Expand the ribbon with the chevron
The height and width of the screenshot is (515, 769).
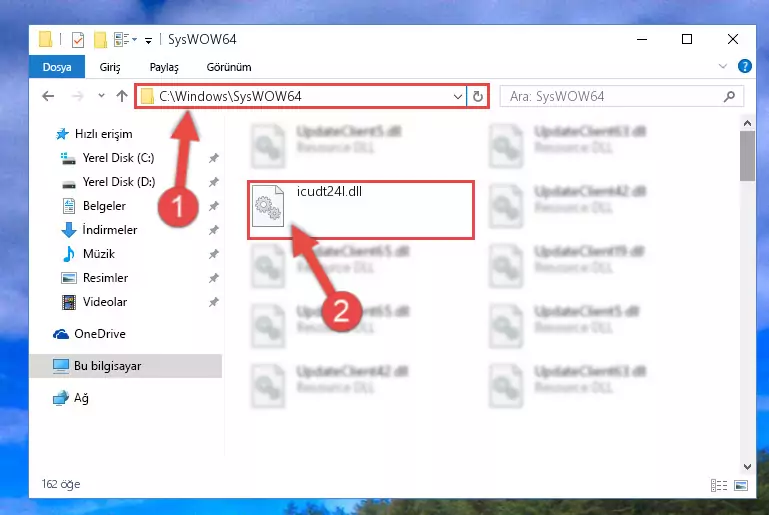click(722, 66)
